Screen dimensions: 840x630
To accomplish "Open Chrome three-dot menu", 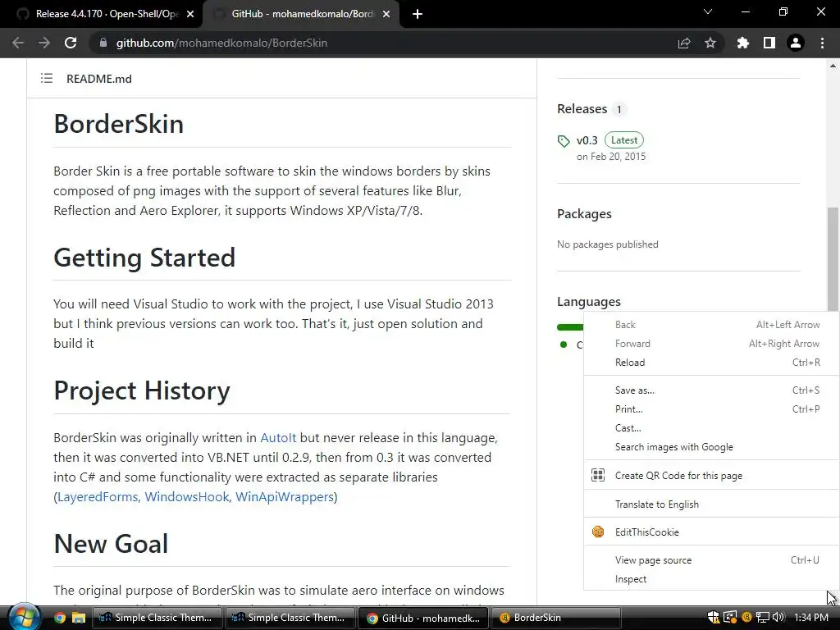I will (822, 43).
